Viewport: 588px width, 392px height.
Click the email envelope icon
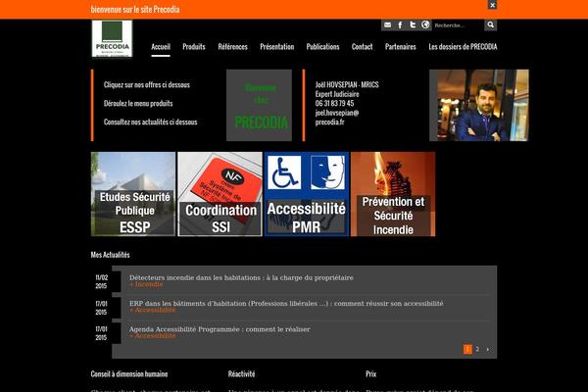click(x=388, y=24)
